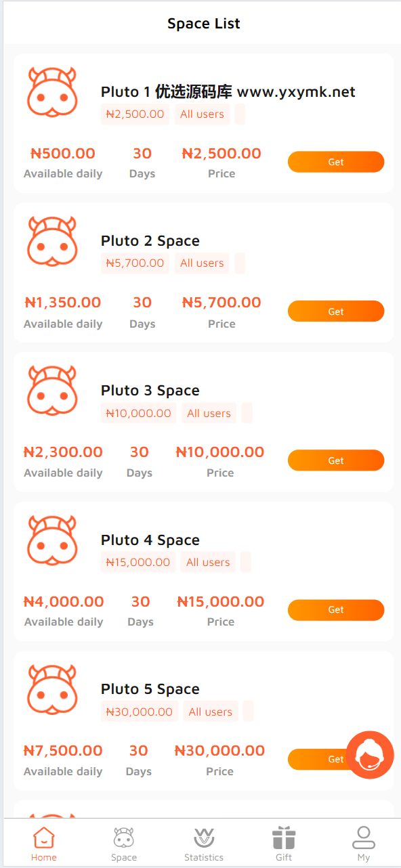The width and height of the screenshot is (401, 868).
Task: Open the Statistics tab icon
Action: pyautogui.click(x=204, y=838)
